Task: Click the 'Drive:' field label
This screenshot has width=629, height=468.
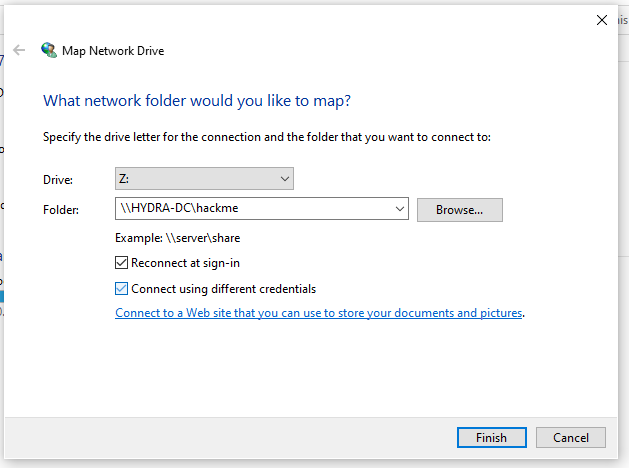Action: [58, 179]
